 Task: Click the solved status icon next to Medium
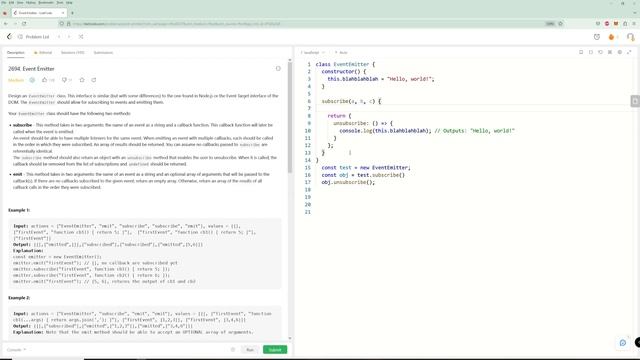[32, 80]
